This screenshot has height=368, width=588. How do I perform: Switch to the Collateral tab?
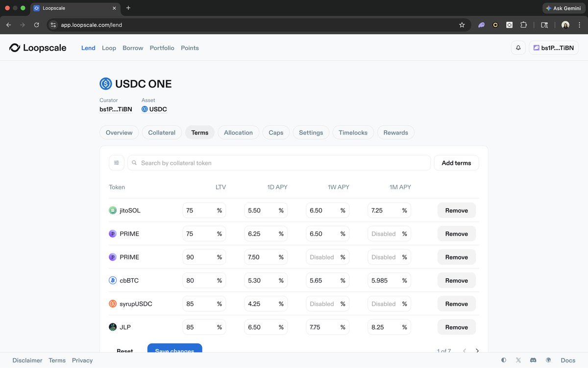pos(162,132)
